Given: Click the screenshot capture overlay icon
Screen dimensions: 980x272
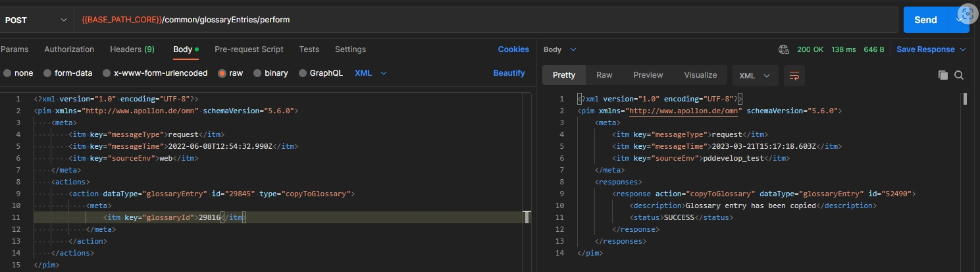Looking at the screenshot, I should click(x=966, y=14).
